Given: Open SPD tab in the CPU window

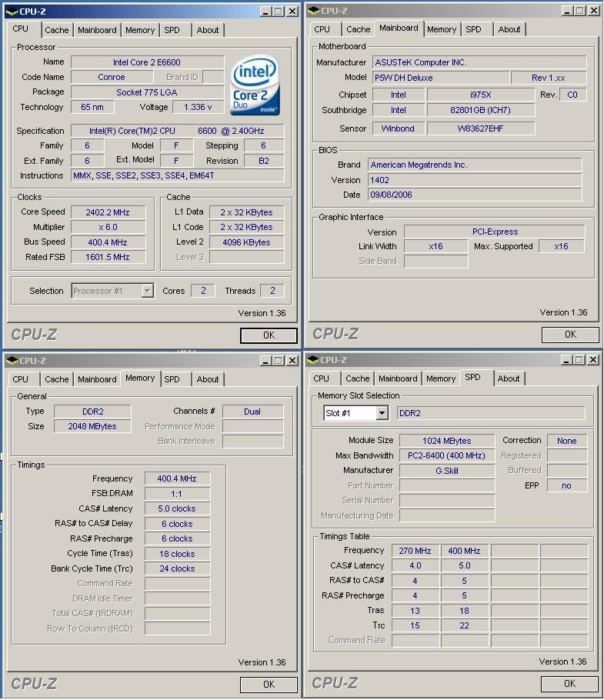Looking at the screenshot, I should tap(172, 30).
